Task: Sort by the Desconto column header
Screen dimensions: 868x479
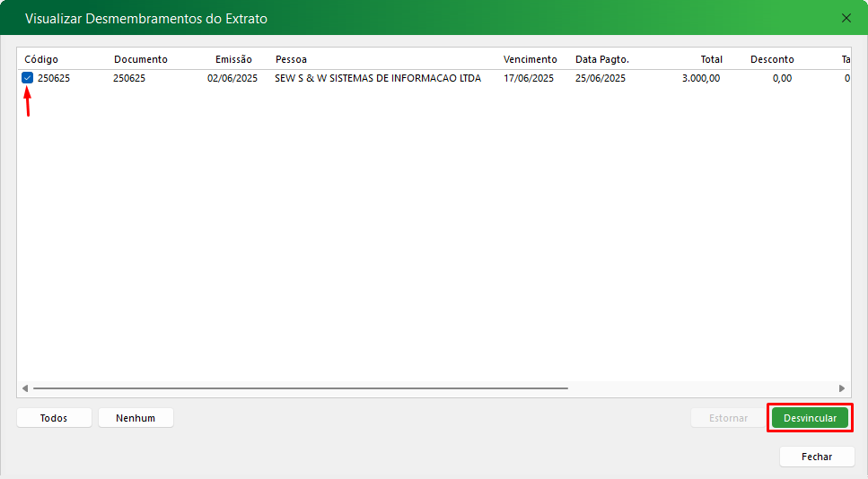Action: pos(772,59)
